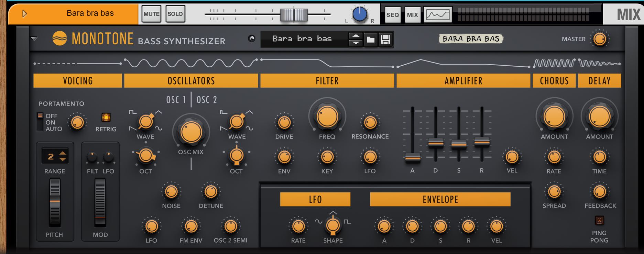Click the BARA BRA BAS device name label
The width and height of the screenshot is (644, 254).
click(471, 39)
